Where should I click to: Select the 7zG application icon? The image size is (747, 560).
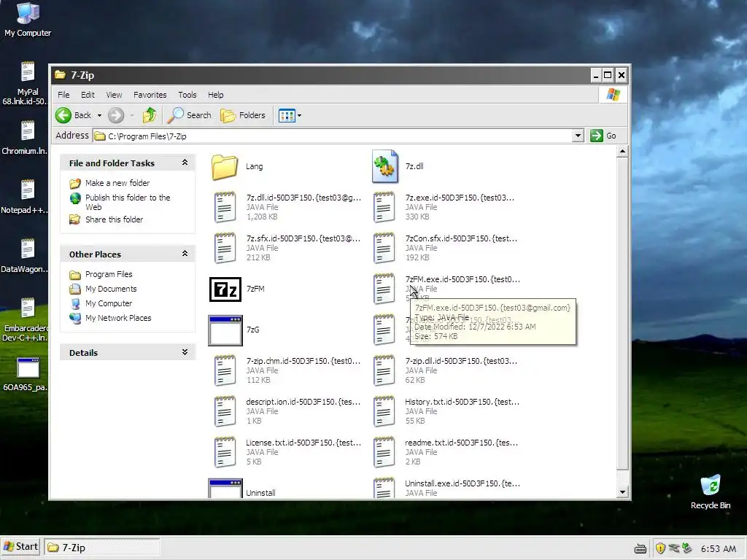[x=225, y=330]
